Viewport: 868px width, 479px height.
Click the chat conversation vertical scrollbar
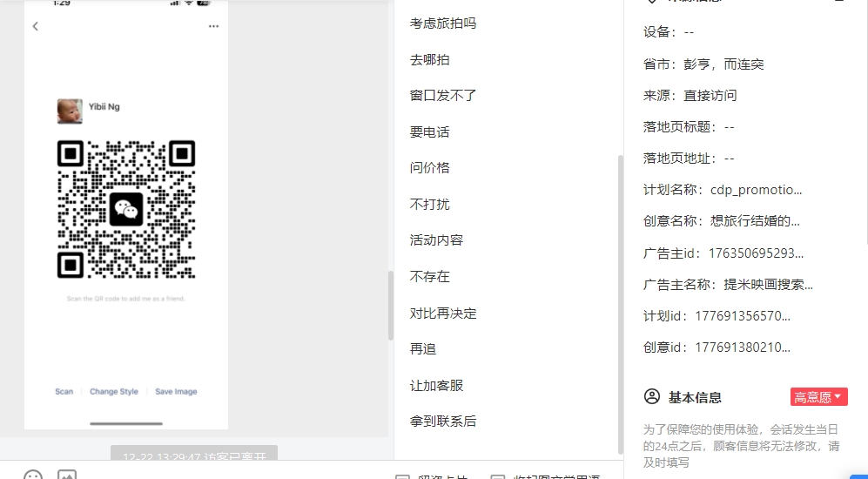pyautogui.click(x=390, y=305)
